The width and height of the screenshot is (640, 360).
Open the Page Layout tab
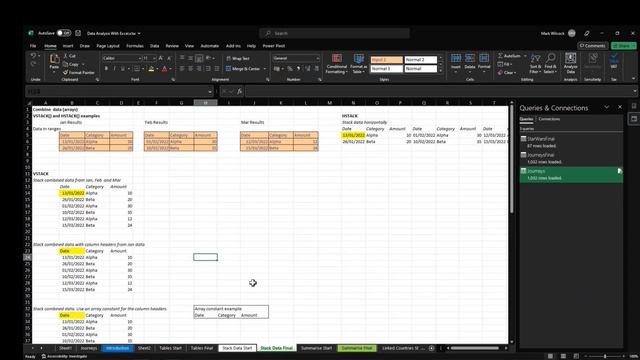108,46
